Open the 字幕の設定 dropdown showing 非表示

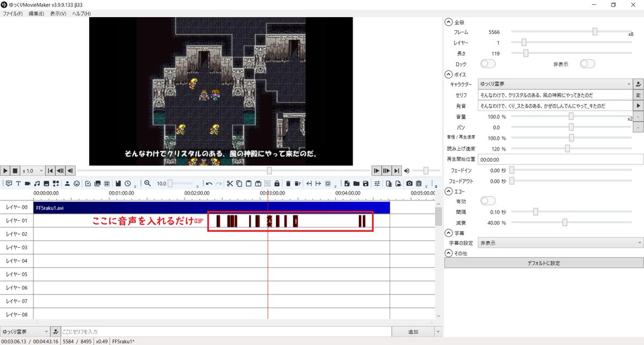click(x=560, y=243)
